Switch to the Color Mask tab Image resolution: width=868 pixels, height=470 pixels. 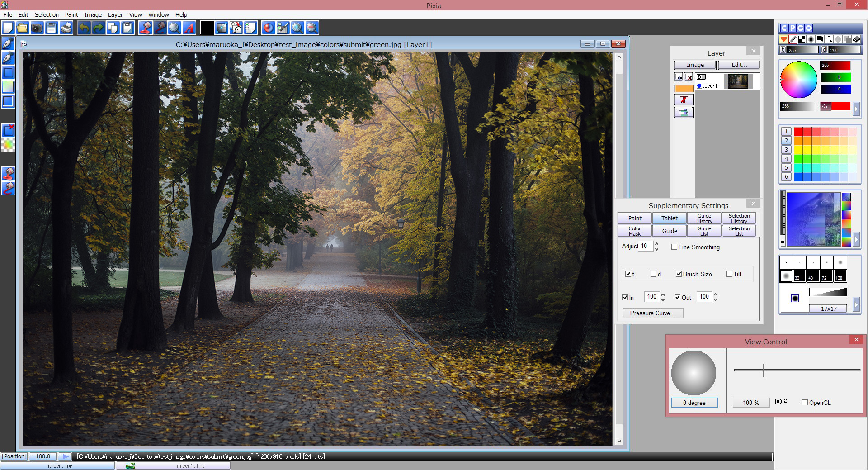tap(634, 231)
